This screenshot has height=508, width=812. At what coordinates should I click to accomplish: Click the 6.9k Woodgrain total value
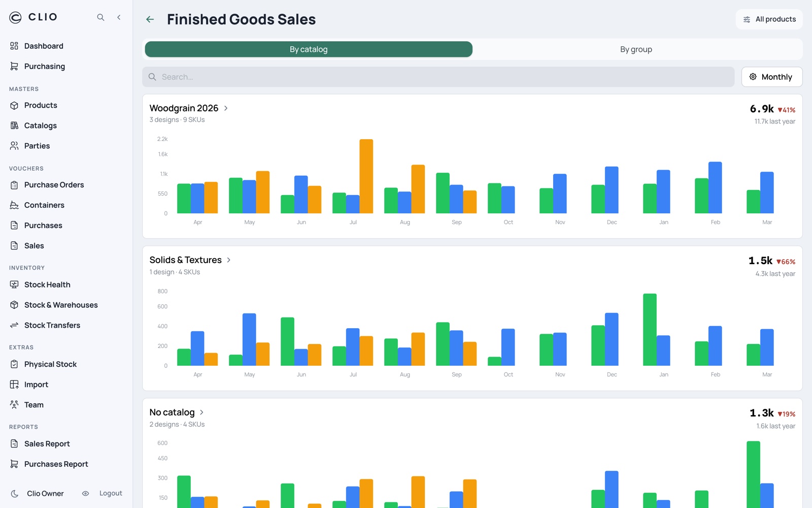point(762,109)
